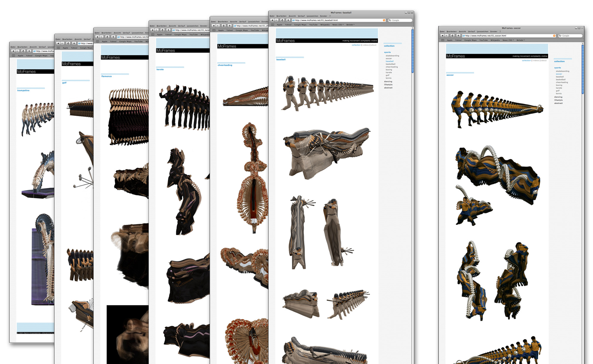Click the Wikipedia bookmark in the soccer window
Viewport: 593px width, 364px height.
495,40
